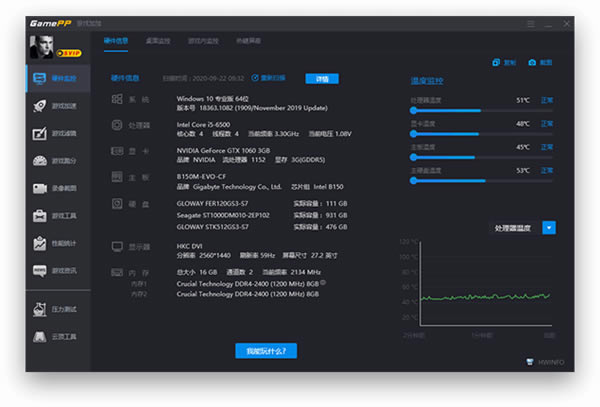Click the hard disk icon beside GLOWAY FER120GS3-S7
600x407 pixels.
[117, 204]
